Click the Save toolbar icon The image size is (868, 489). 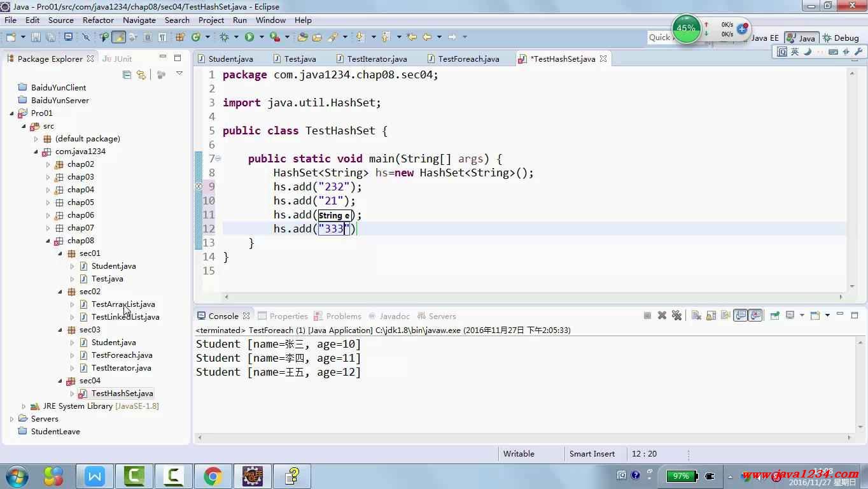point(36,37)
